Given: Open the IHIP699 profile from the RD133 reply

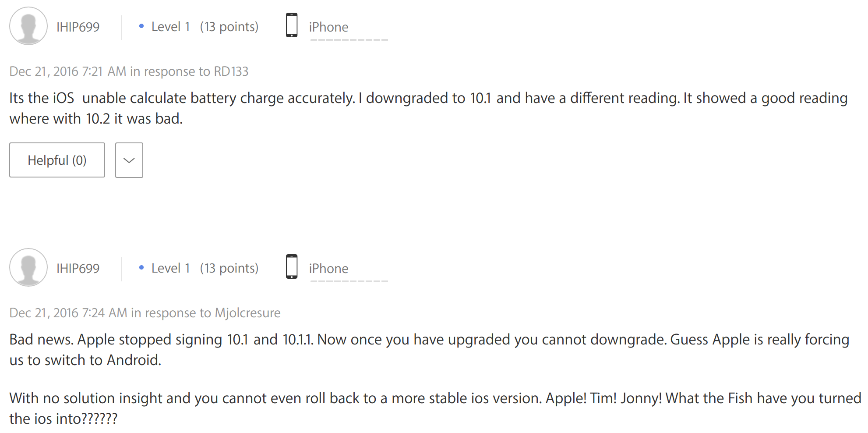Looking at the screenshot, I should pyautogui.click(x=78, y=27).
